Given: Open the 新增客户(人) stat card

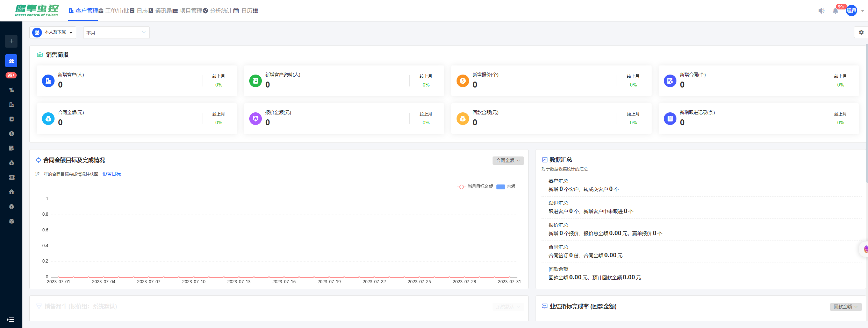Looking at the screenshot, I should (x=137, y=81).
